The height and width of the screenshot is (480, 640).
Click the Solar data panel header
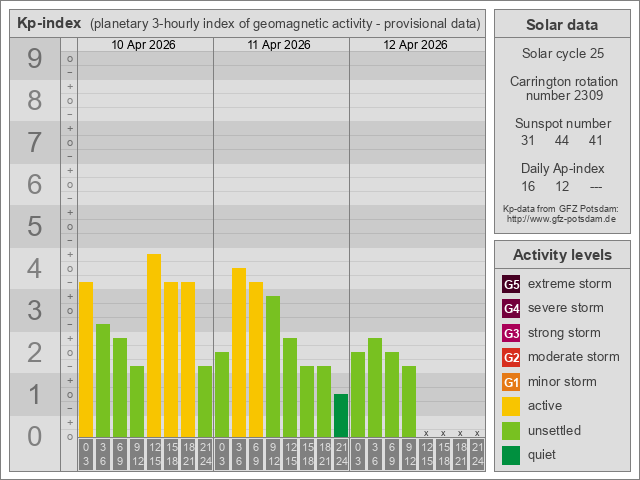(x=562, y=25)
